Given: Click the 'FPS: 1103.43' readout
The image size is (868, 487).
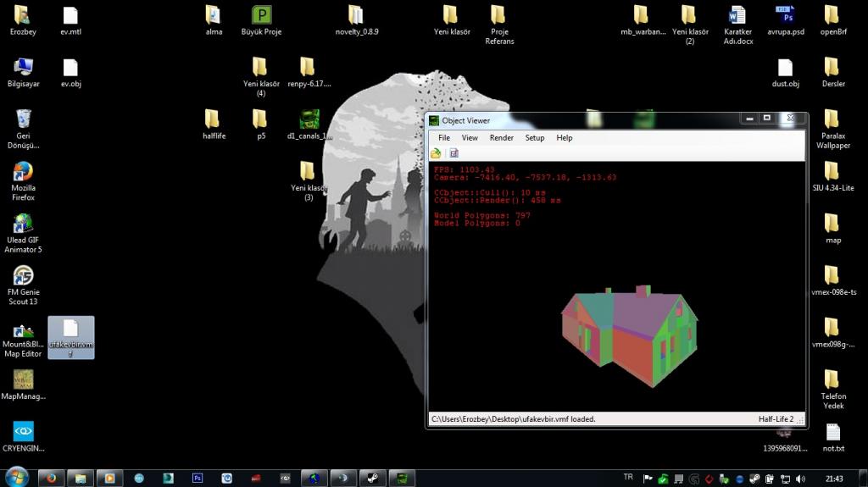Looking at the screenshot, I should (x=464, y=169).
